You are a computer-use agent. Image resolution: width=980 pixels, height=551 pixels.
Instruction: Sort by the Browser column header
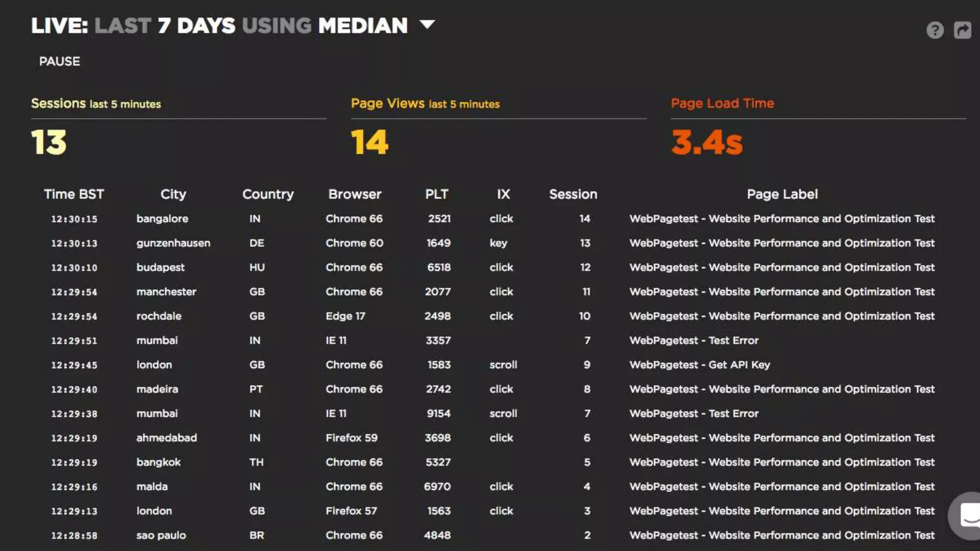pos(355,194)
